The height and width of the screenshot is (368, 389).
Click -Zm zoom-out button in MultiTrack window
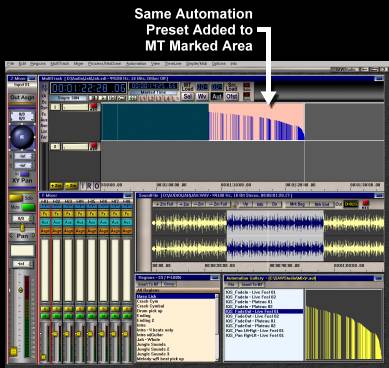[x=71, y=186]
